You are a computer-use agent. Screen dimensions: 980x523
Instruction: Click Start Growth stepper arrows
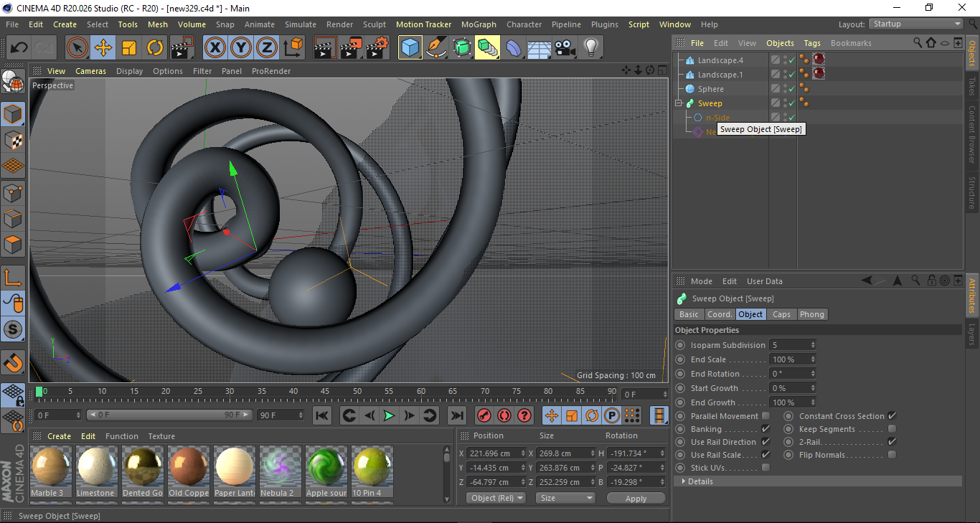pos(813,388)
